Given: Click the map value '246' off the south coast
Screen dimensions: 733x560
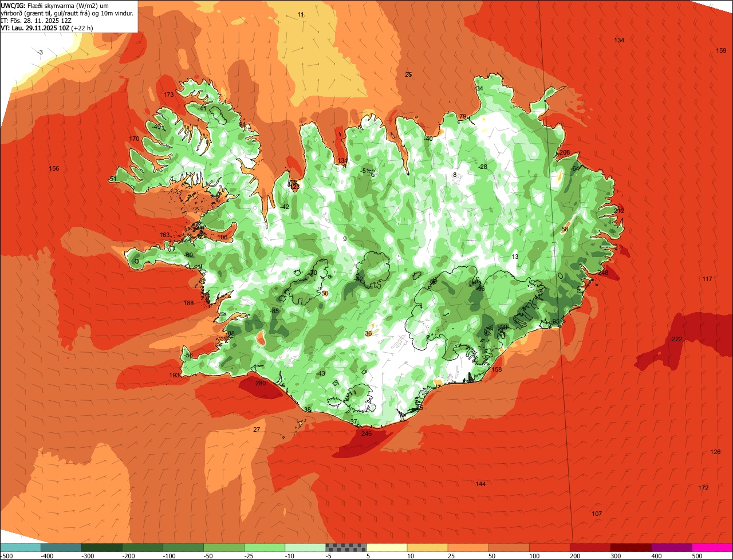Looking at the screenshot, I should click(x=366, y=433).
